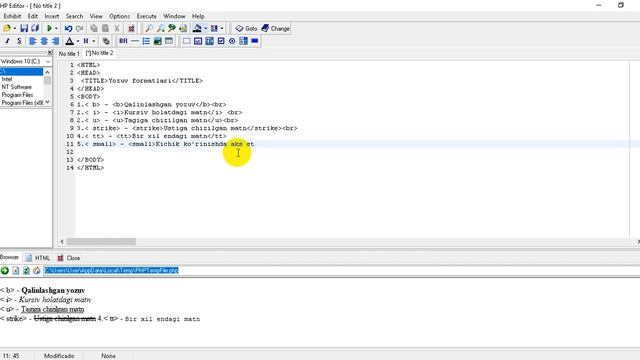
Task: Insert a table via the table icon
Action: click(x=169, y=41)
